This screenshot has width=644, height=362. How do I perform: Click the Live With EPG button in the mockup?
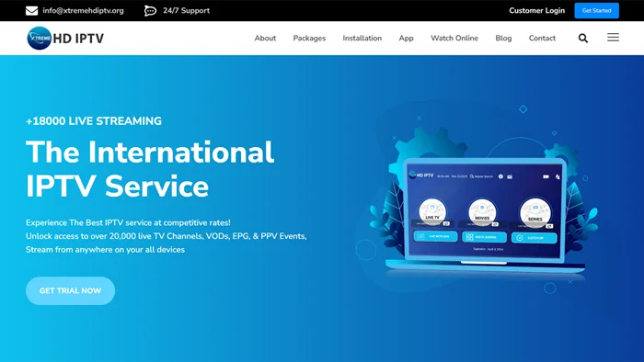(435, 236)
